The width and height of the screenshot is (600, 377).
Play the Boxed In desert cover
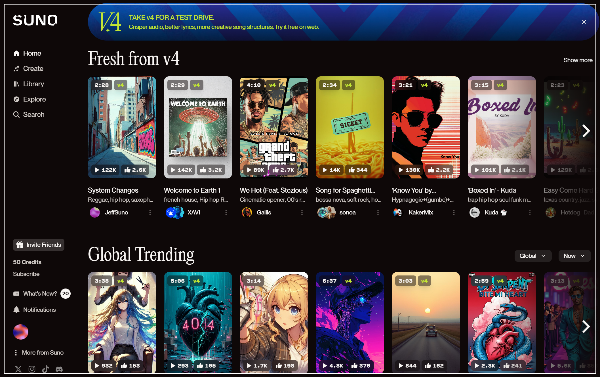(502, 127)
